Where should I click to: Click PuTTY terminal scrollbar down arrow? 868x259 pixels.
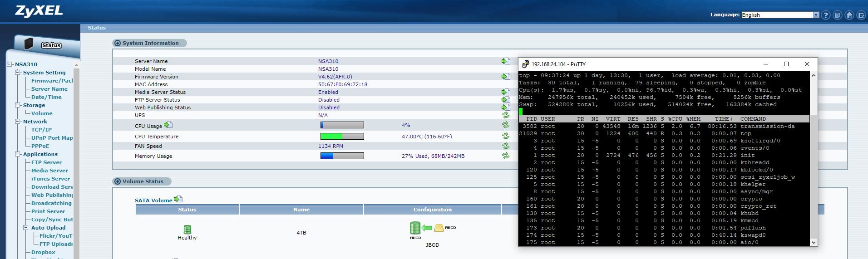[814, 242]
